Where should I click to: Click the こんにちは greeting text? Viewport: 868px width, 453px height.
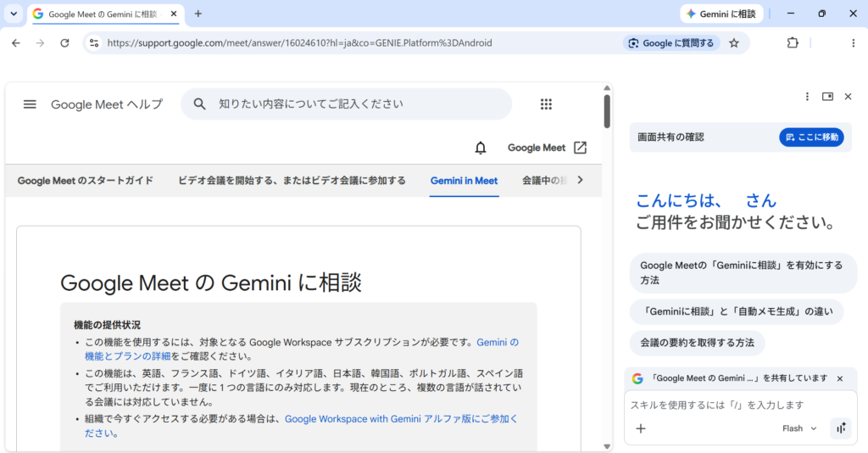[706, 200]
